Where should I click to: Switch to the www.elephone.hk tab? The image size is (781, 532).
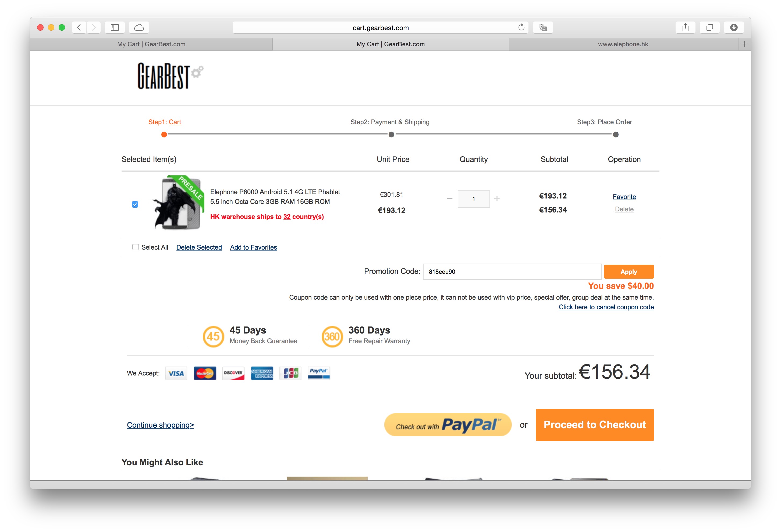pyautogui.click(x=623, y=44)
